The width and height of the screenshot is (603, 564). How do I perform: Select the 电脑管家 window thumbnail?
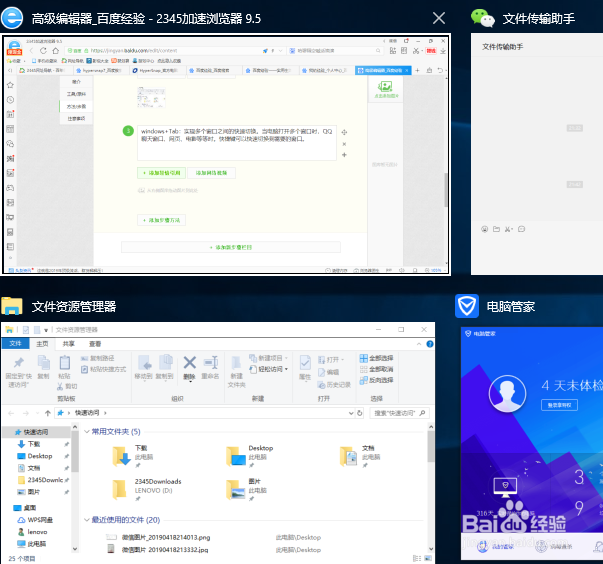coord(532,443)
